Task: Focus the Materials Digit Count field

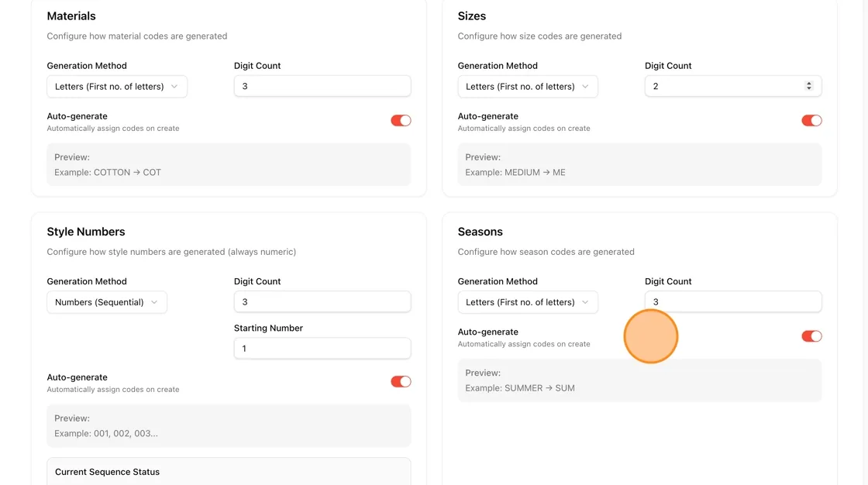Action: click(322, 86)
